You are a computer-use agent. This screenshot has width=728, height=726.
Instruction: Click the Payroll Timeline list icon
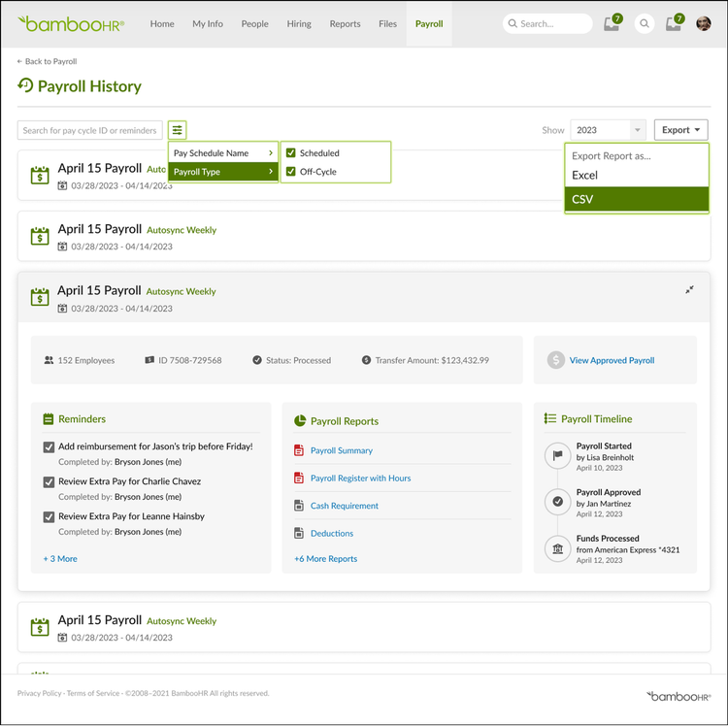[x=550, y=418]
